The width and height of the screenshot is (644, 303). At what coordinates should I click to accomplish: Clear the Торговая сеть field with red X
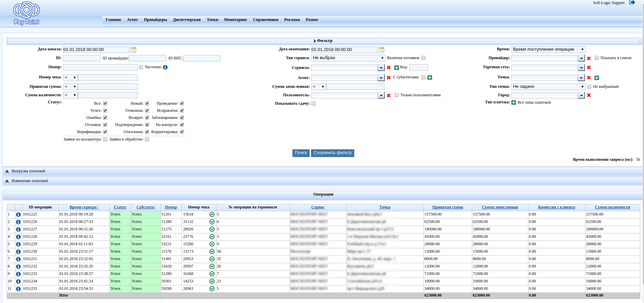point(589,68)
